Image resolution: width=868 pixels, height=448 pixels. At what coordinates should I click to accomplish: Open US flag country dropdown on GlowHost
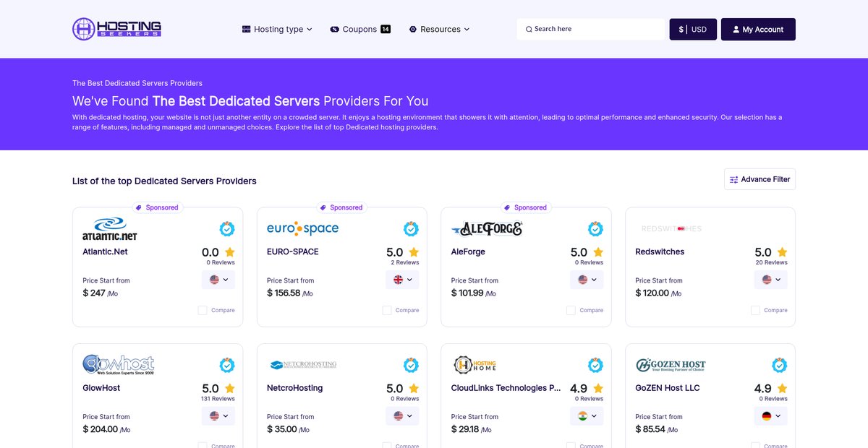tap(218, 415)
